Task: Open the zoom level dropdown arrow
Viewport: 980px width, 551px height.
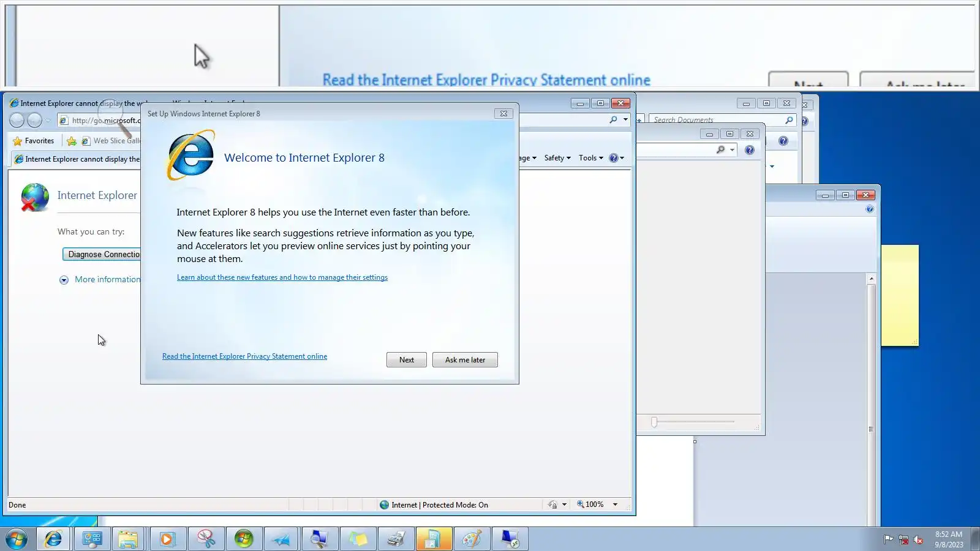Action: click(x=615, y=505)
